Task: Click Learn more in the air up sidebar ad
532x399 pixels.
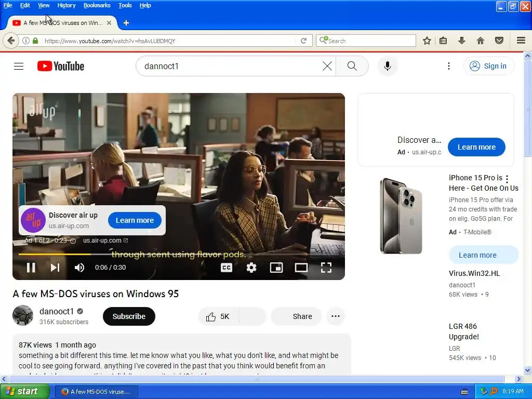Action: click(476, 147)
